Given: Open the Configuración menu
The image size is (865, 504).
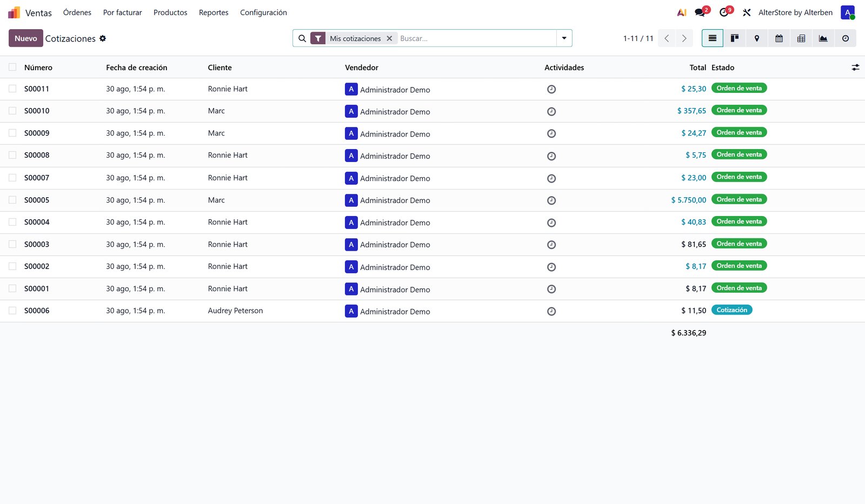Looking at the screenshot, I should point(263,12).
